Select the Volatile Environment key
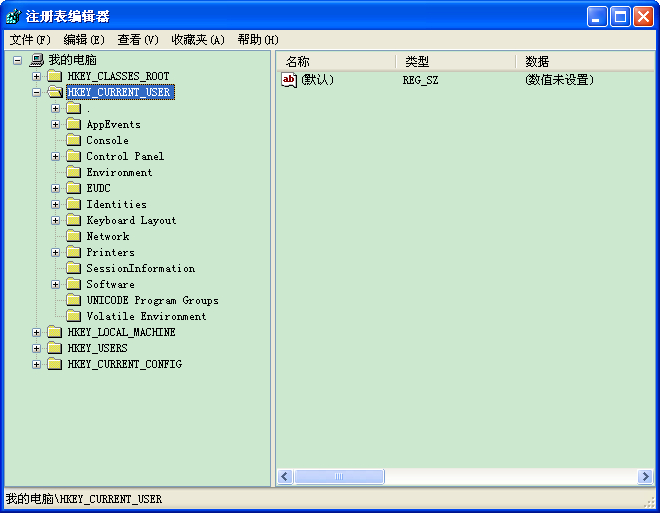Viewport: 660px width, 513px height. point(146,317)
